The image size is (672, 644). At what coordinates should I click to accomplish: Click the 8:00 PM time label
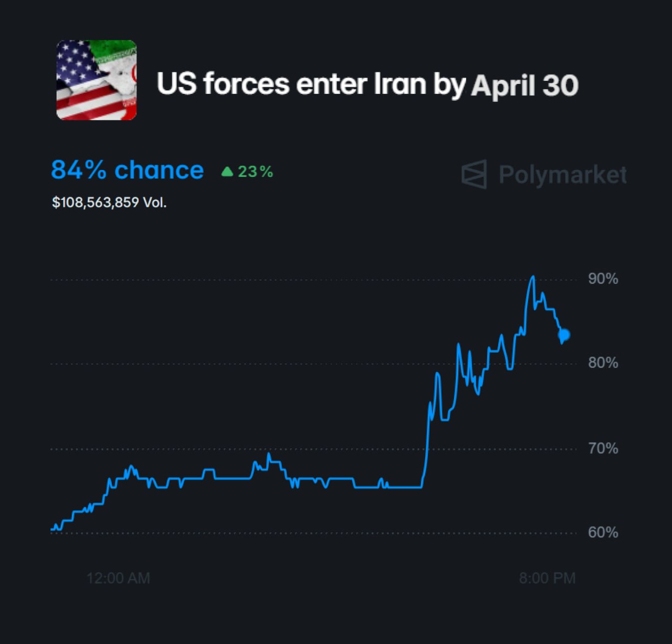tap(547, 578)
